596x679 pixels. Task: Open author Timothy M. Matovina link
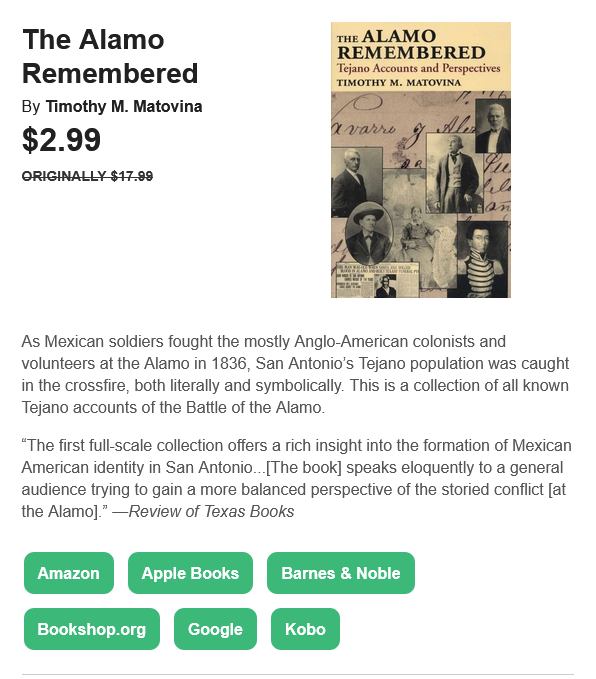point(124,107)
